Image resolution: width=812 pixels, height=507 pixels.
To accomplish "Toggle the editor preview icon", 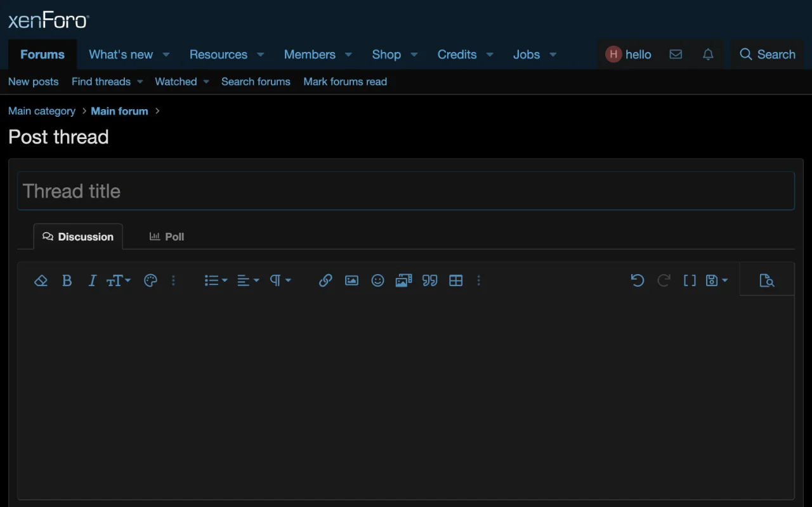I will [x=766, y=280].
